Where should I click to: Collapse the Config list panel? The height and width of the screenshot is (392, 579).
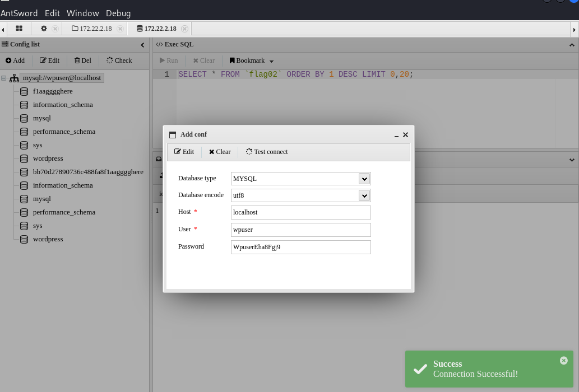142,45
